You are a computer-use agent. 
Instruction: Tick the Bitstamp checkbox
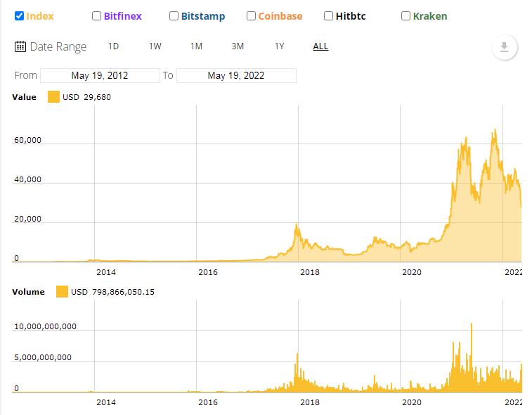(x=174, y=15)
